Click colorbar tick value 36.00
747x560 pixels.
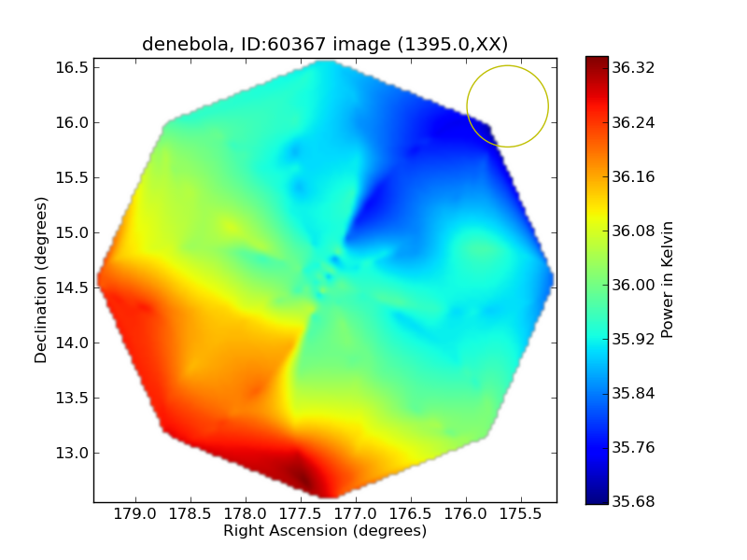pyautogui.click(x=633, y=285)
